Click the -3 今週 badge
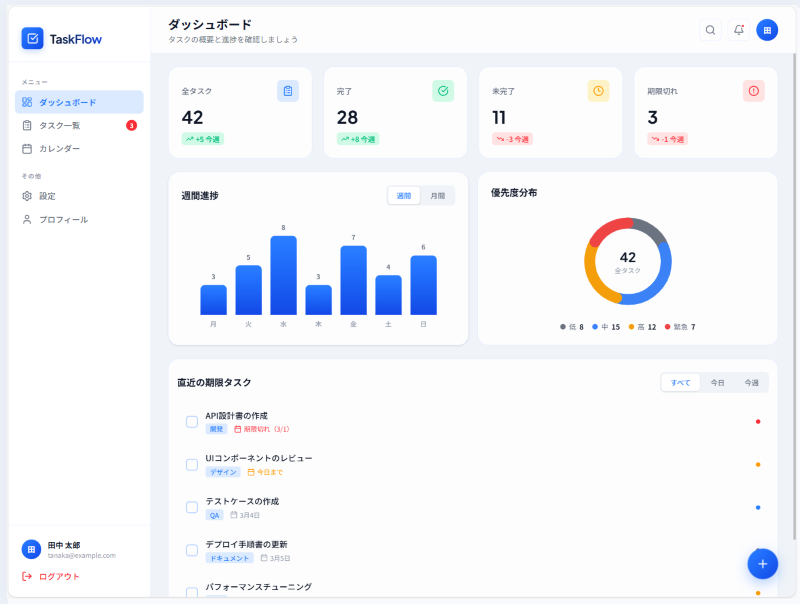Image resolution: width=800 pixels, height=604 pixels. [512, 139]
